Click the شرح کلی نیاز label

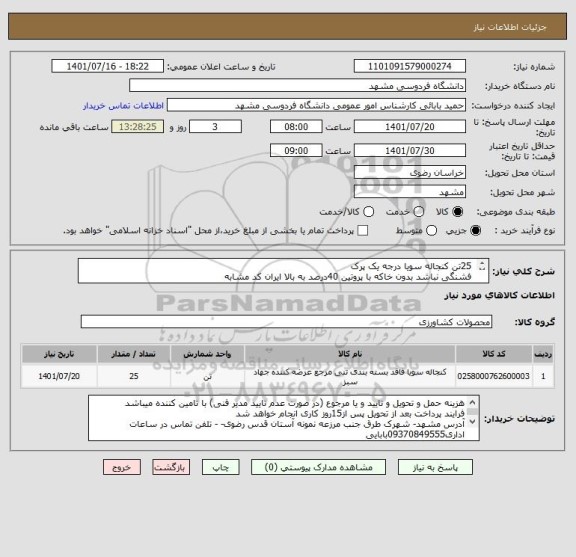(523, 272)
